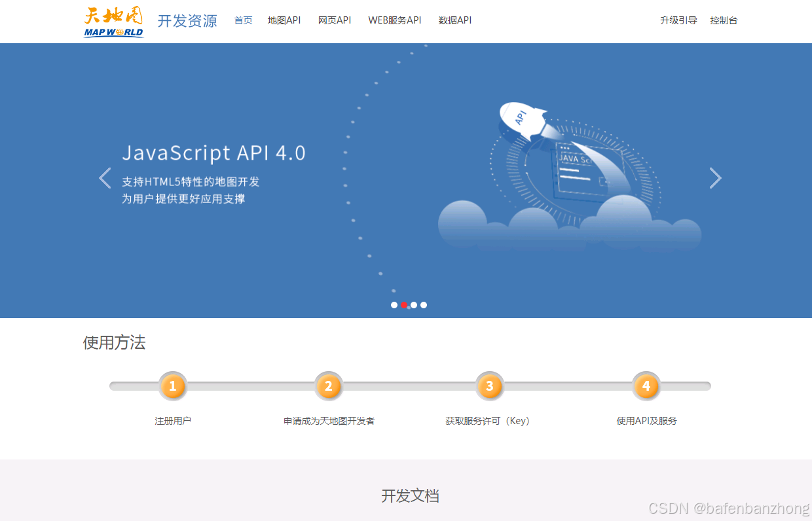
Task: Click step 4 orange circle
Action: (646, 386)
